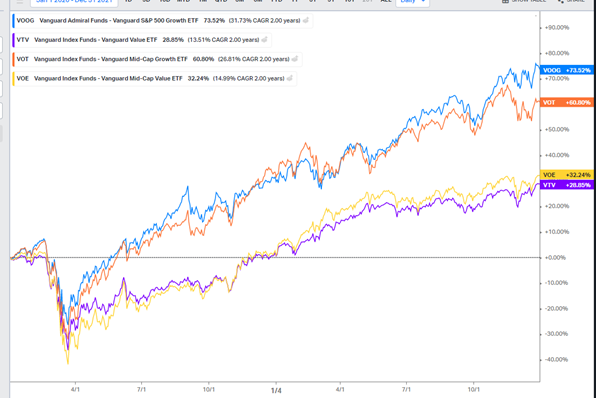This screenshot has width=596, height=398.
Task: Select the VOOG ticker symbol in the legend
Action: (x=25, y=21)
